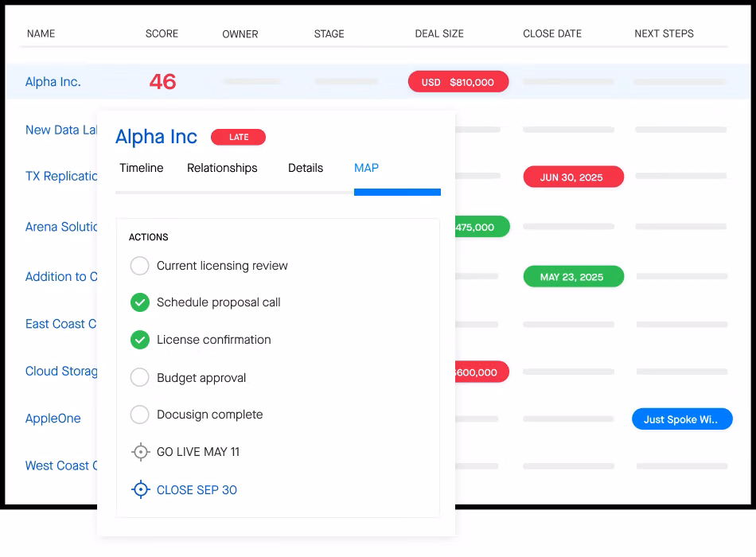Mark Budget approval as complete

pyautogui.click(x=140, y=378)
